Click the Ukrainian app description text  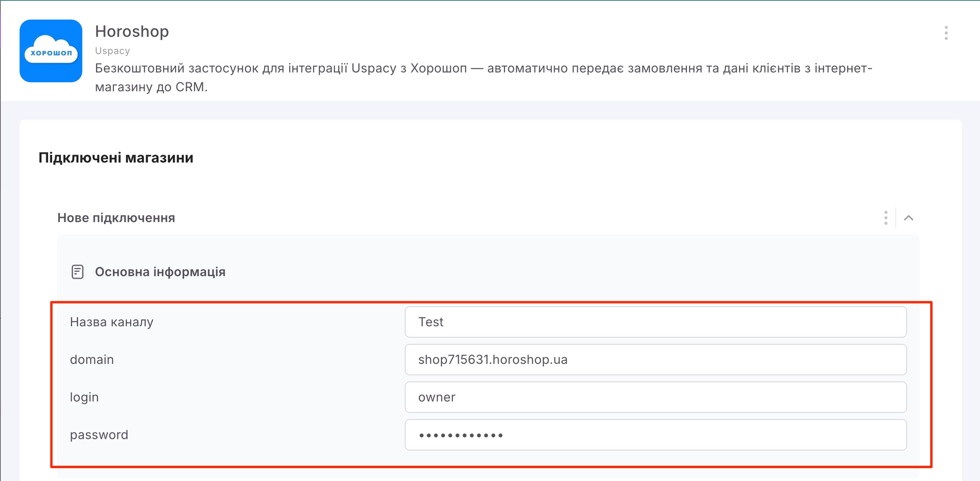click(x=484, y=78)
